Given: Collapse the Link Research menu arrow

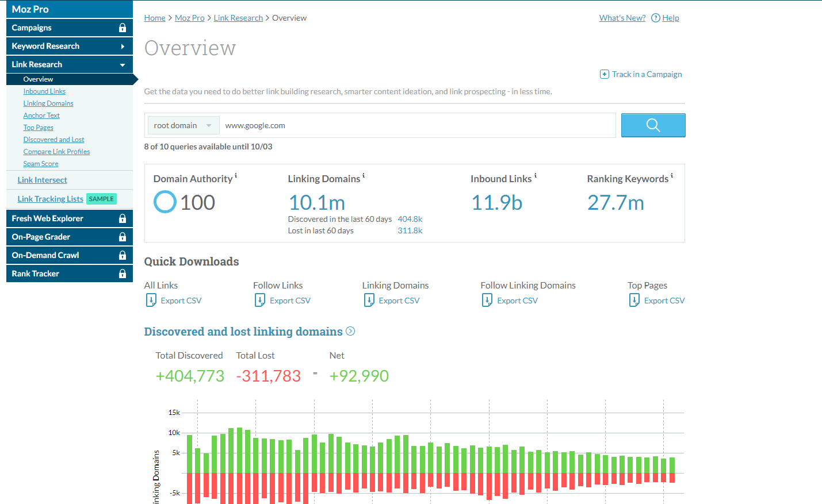Looking at the screenshot, I should (123, 65).
